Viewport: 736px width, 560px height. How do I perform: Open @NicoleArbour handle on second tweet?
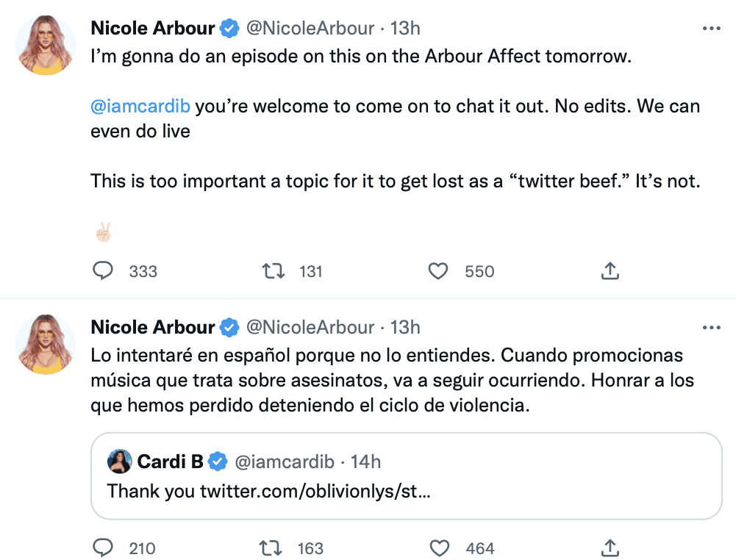click(310, 327)
